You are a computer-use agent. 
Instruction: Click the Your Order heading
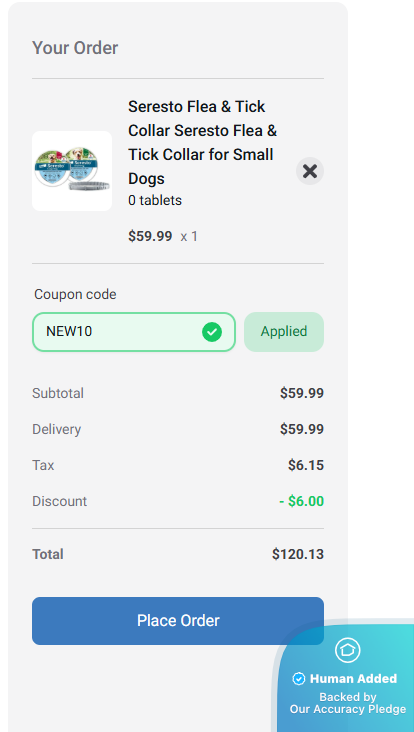coord(75,48)
